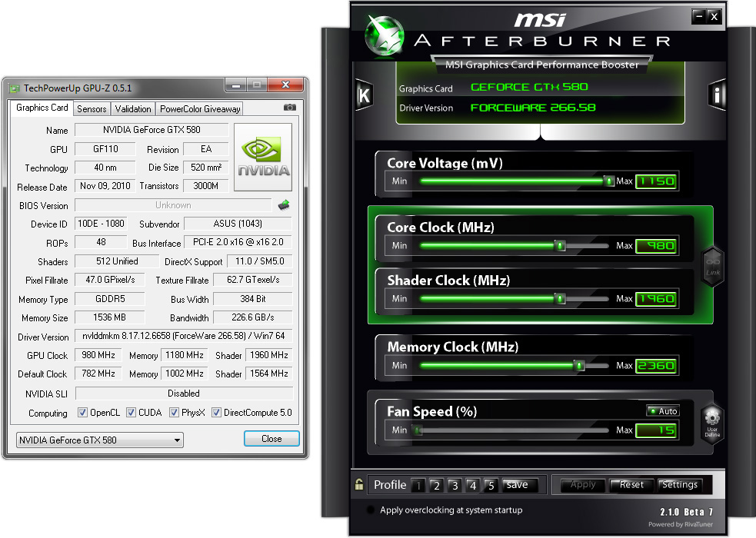The image size is (756, 538).
Task: Click the Driver Version field in GPU-Z
Action: [x=183, y=336]
